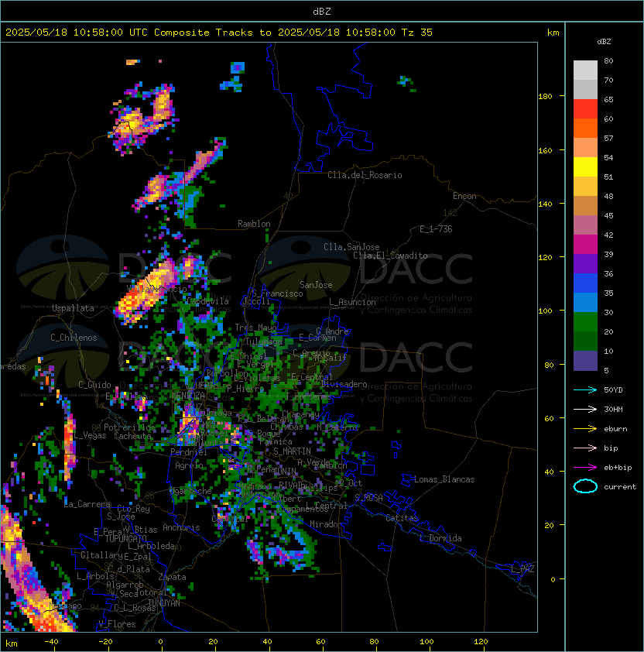Image resolution: width=644 pixels, height=652 pixels.
Task: Click the Uspallata map label
Action: click(74, 308)
